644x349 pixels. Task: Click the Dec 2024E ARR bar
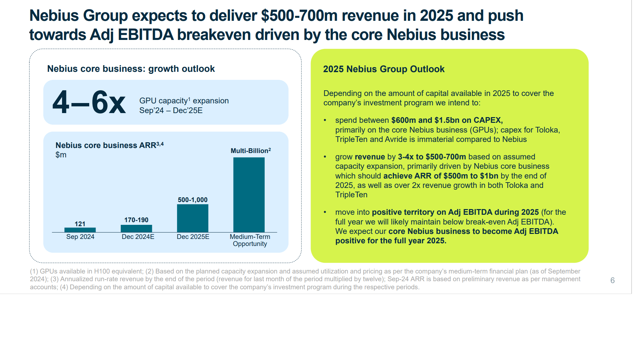click(x=136, y=228)
